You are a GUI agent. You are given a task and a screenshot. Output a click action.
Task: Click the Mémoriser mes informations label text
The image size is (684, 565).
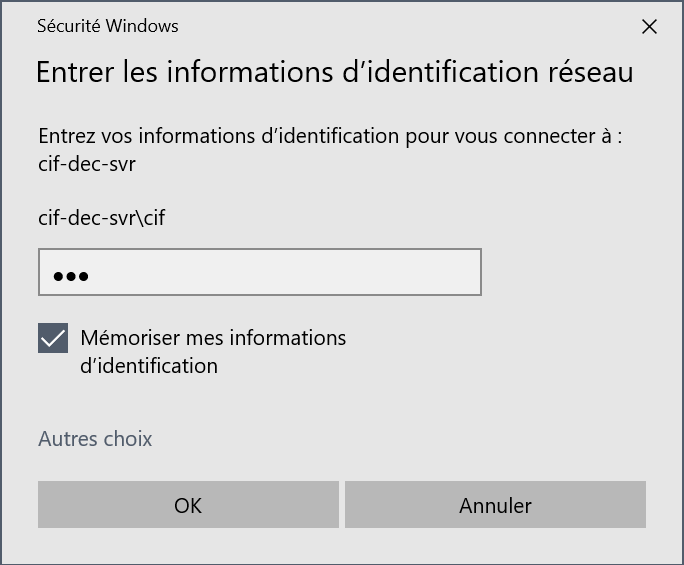coord(213,338)
